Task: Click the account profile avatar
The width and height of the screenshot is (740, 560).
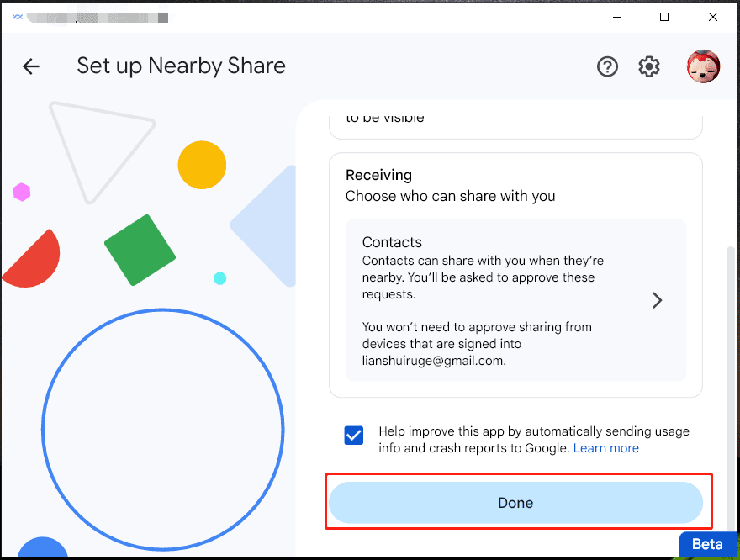Action: [x=703, y=66]
